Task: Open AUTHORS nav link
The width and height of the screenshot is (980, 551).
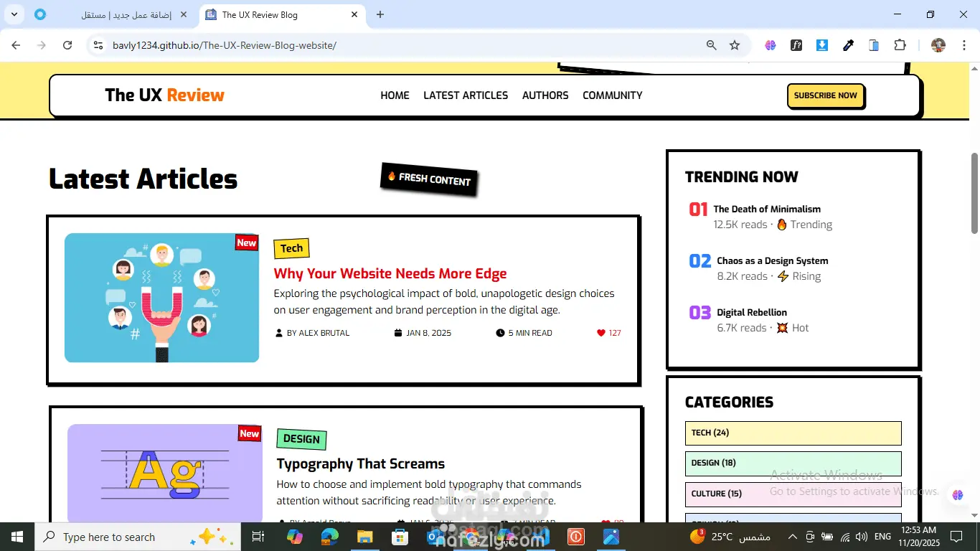Action: coord(545,95)
